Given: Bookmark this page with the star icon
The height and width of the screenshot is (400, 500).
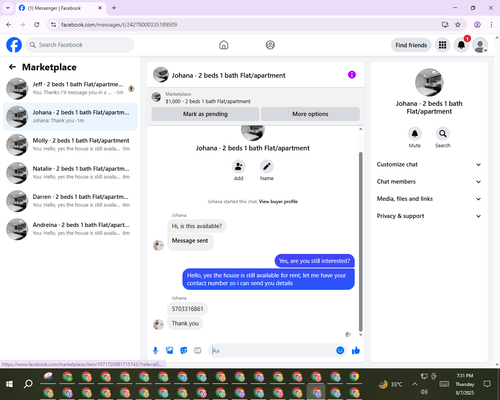Looking at the screenshot, I should 458,24.
